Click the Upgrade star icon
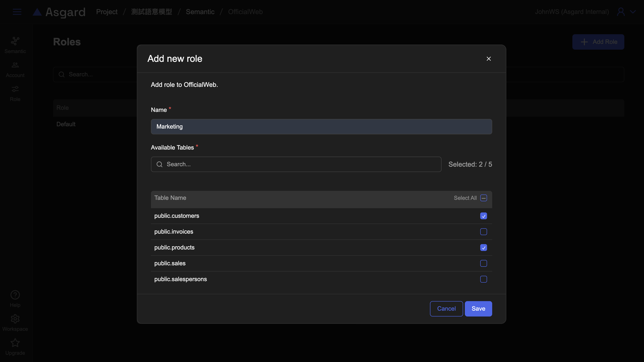 click(15, 343)
